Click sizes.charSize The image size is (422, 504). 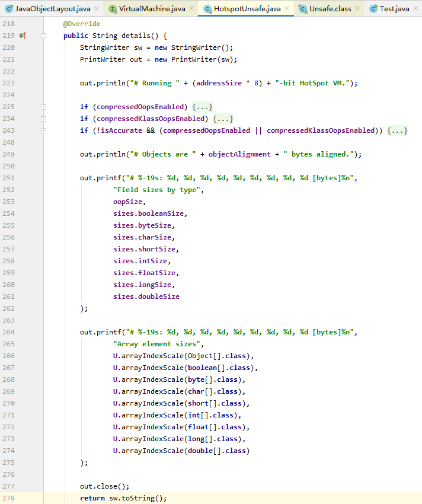(142, 237)
